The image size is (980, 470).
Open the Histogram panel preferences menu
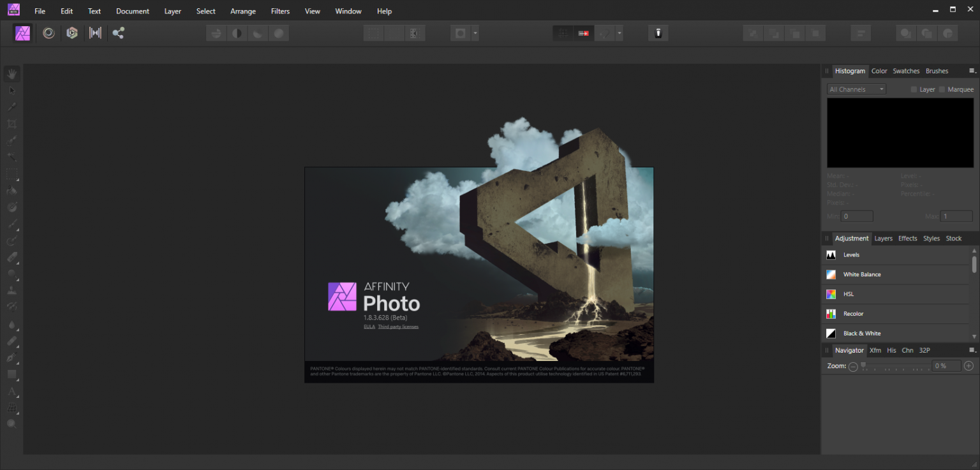[x=972, y=71]
